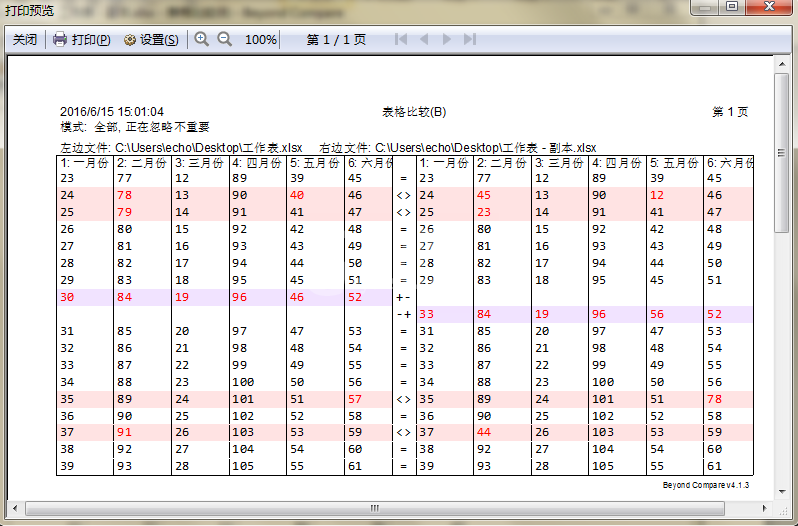The image size is (798, 526).
Task: Click the 100% zoom level field
Action: [261, 40]
